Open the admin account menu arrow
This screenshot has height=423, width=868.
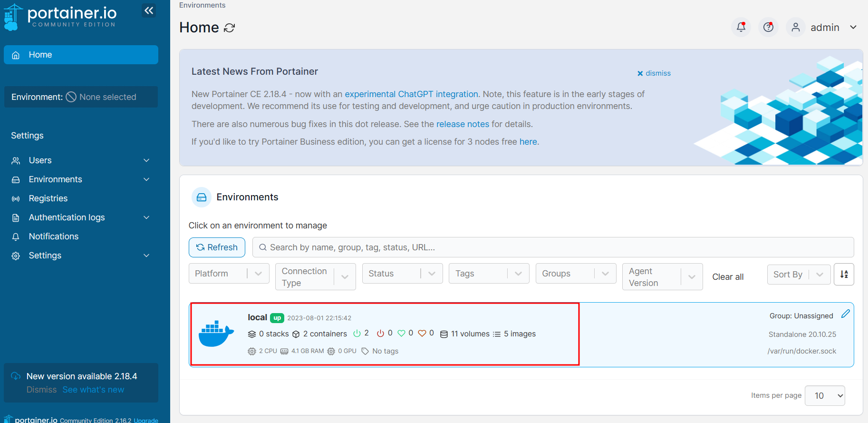[853, 28]
